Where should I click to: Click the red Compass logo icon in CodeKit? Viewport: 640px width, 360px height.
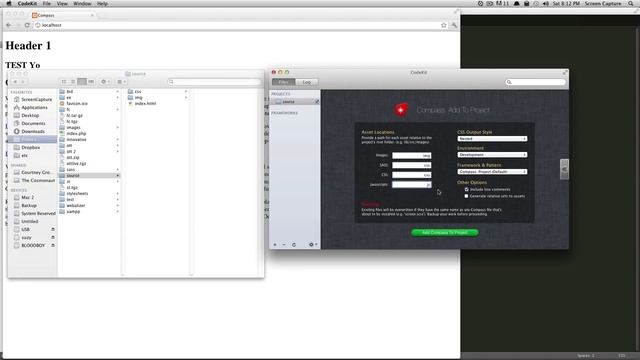point(401,109)
